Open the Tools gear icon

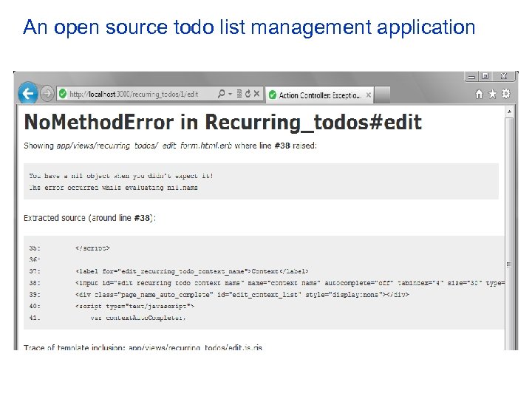(506, 94)
